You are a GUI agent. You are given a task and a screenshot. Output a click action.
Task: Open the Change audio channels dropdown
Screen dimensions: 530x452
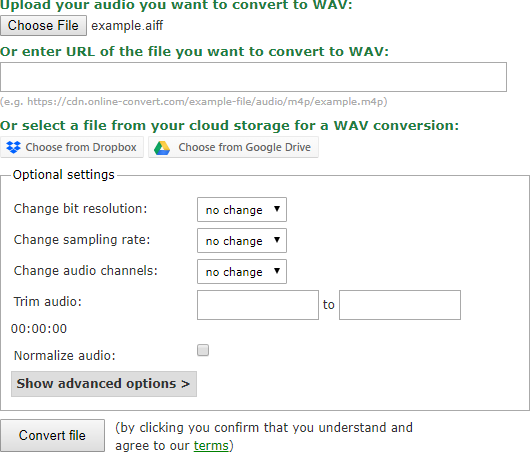coord(242,271)
